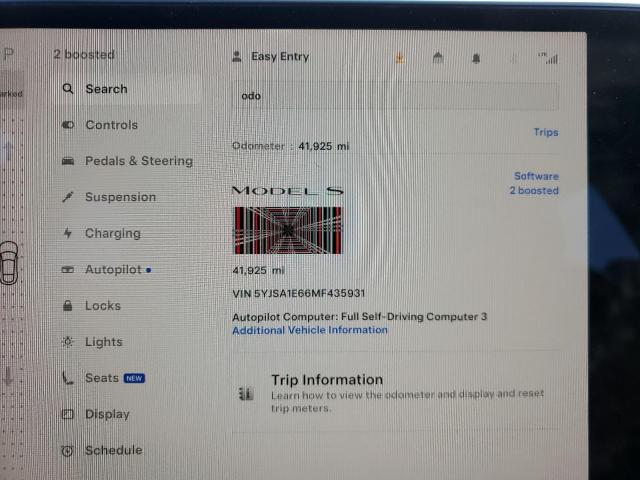Select the Easy Entry profile label
The image size is (640, 480).
[x=280, y=56]
